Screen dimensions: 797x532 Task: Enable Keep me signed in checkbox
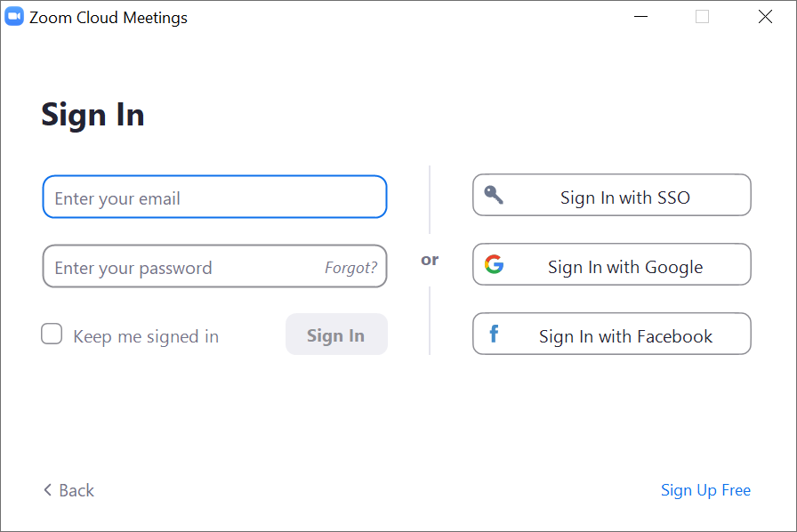[x=52, y=335]
